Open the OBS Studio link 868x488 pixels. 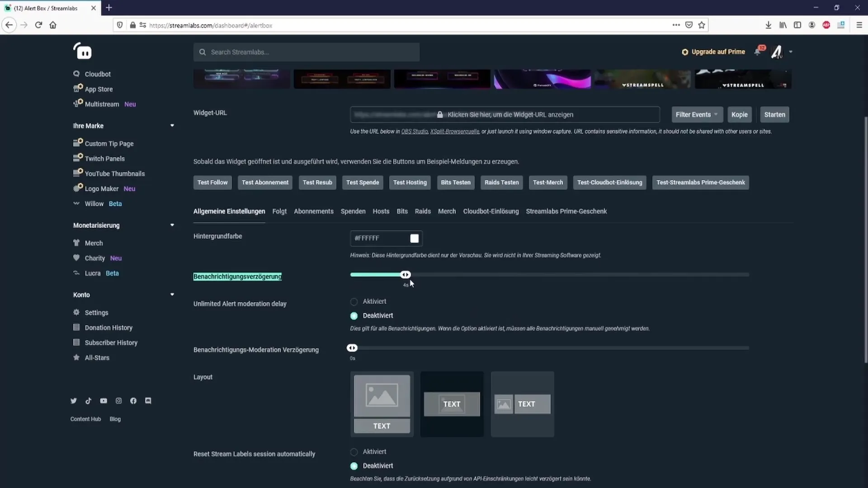click(x=415, y=131)
